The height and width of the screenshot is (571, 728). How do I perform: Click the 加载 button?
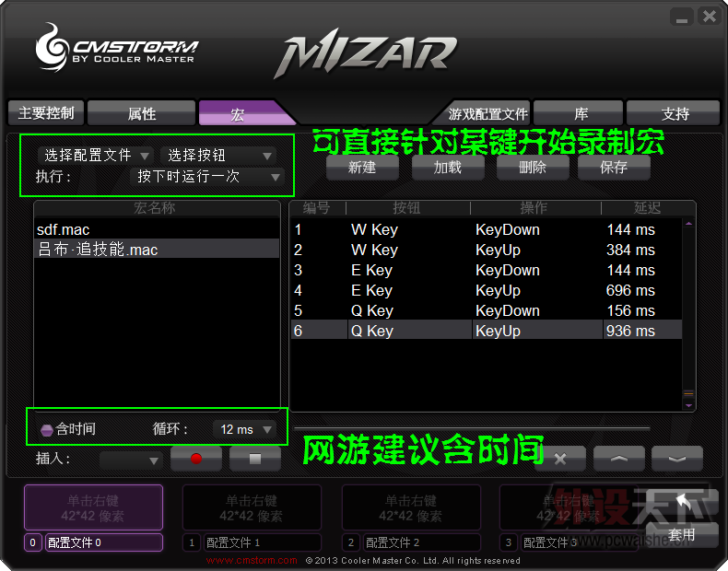point(448,167)
